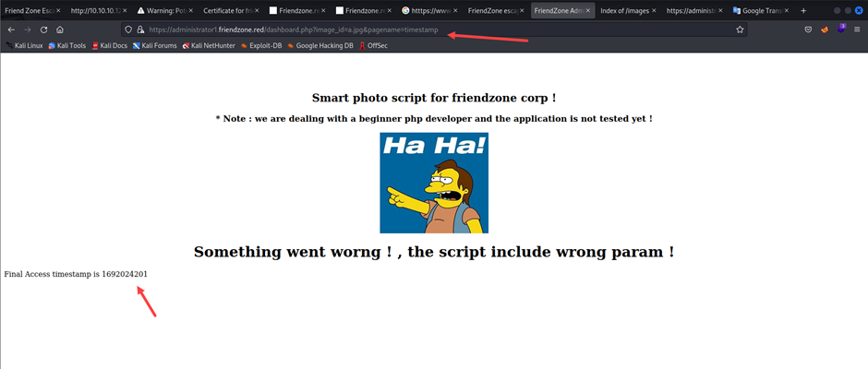The image size is (868, 369).
Task: Open the Pocket save icon
Action: 808,30
